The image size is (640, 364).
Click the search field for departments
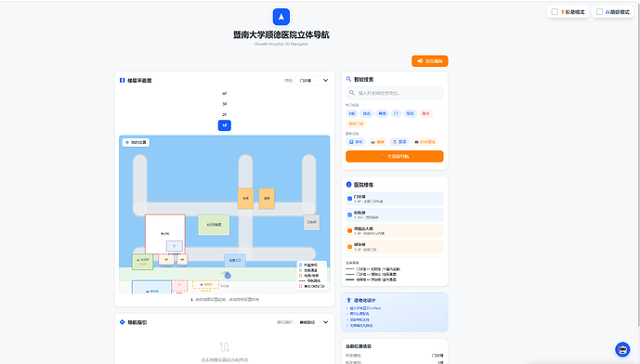394,93
